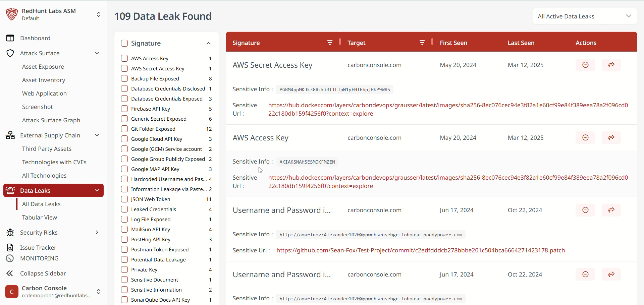644x305 pixels.
Task: Click the Security Risks bug icon
Action: (10, 233)
